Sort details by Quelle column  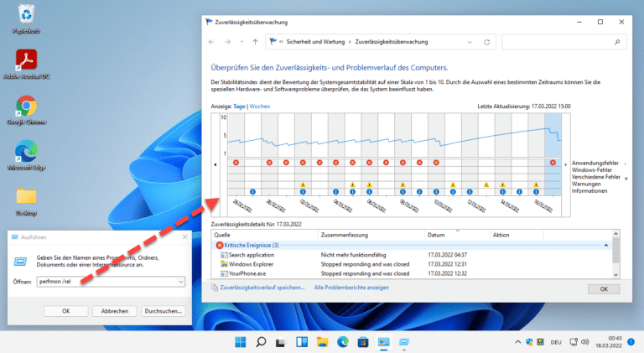[265, 235]
